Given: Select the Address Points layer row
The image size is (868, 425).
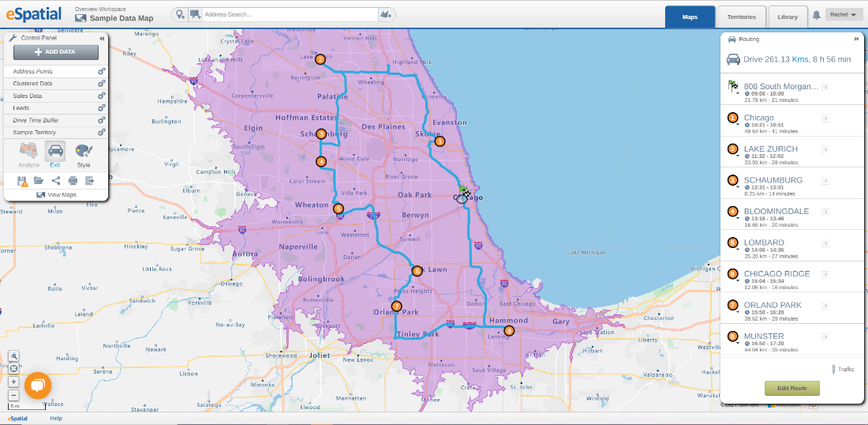Looking at the screenshot, I should [56, 71].
